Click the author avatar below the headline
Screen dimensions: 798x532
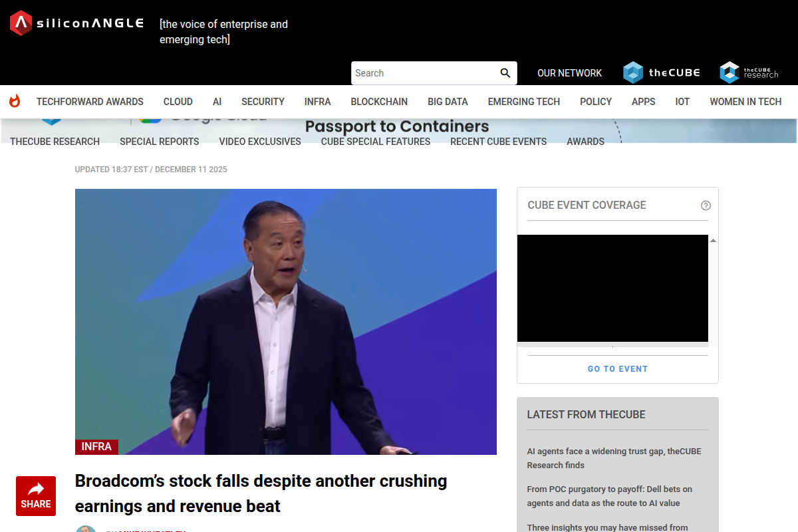85,529
